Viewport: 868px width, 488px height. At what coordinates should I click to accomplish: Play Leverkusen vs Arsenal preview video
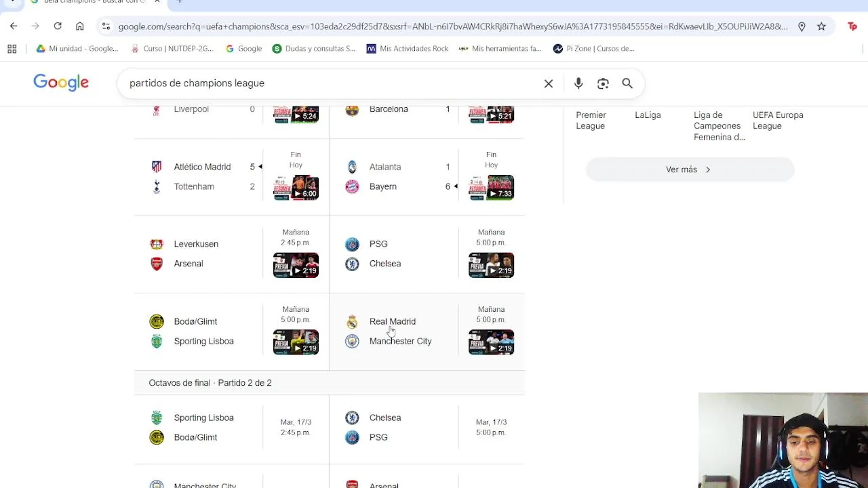296,265
